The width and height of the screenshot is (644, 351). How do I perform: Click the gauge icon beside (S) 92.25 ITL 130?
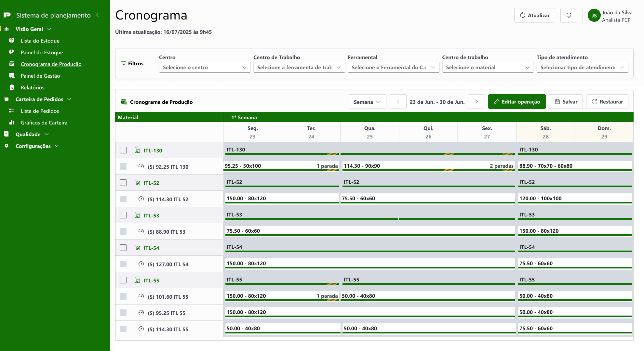coord(141,166)
